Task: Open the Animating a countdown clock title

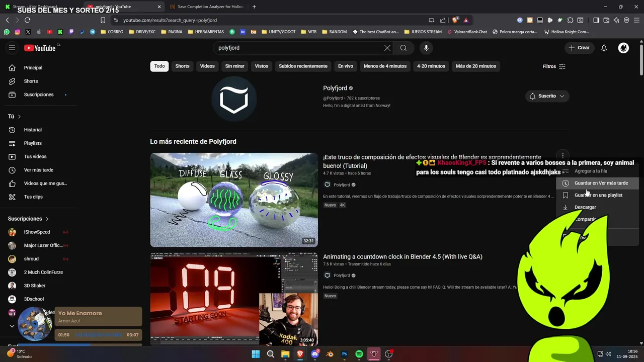Action: 403,257
